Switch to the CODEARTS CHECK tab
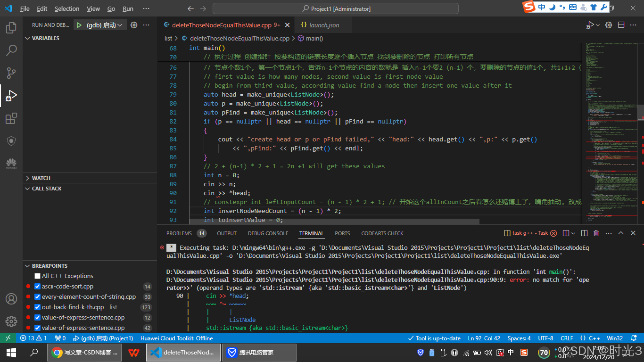This screenshot has height=362, width=644. click(382, 233)
